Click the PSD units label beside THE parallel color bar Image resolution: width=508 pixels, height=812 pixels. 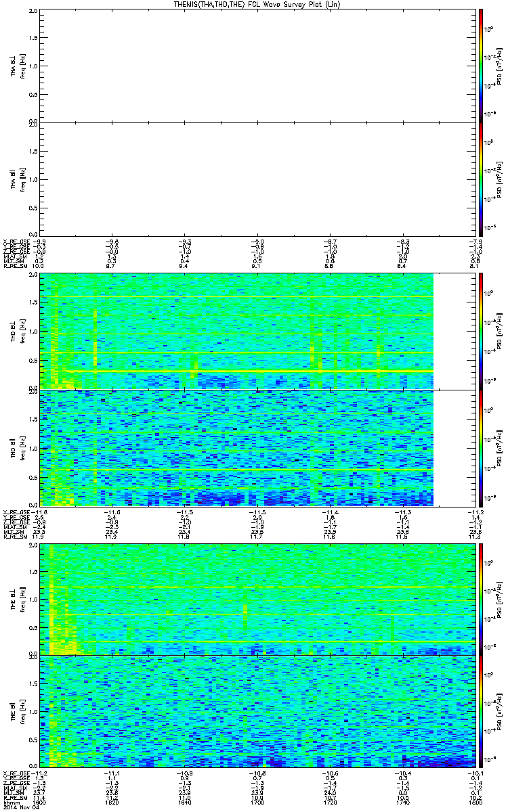coord(499,712)
